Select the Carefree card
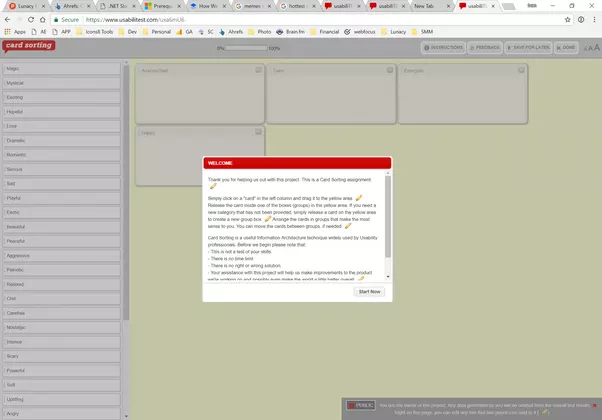Screen dimensions: 602x420 click(x=61, y=313)
